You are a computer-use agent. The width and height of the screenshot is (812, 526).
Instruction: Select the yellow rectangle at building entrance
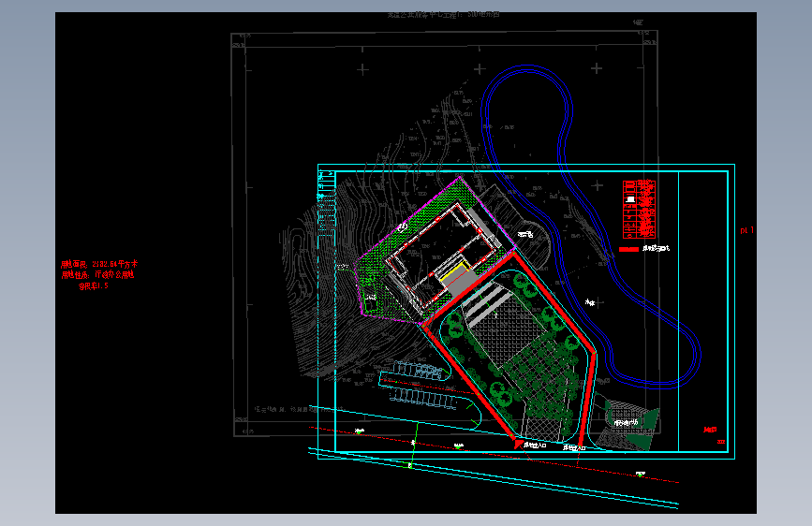pyautogui.click(x=454, y=271)
